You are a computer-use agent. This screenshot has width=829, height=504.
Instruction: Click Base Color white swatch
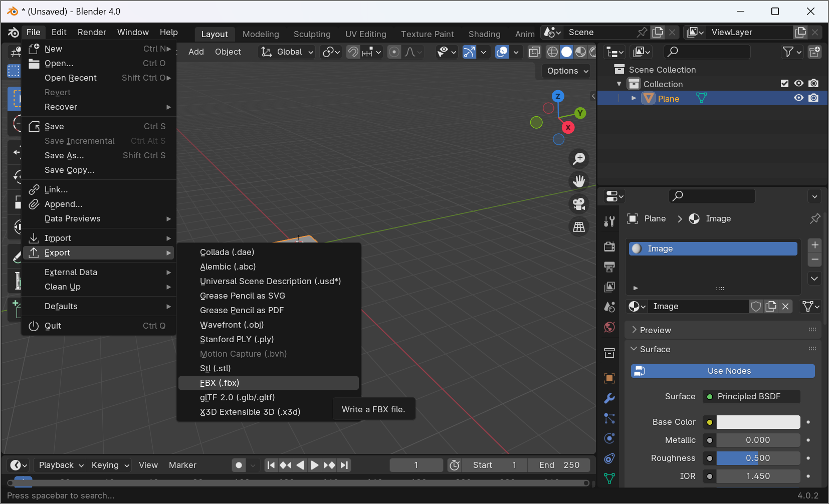click(758, 422)
